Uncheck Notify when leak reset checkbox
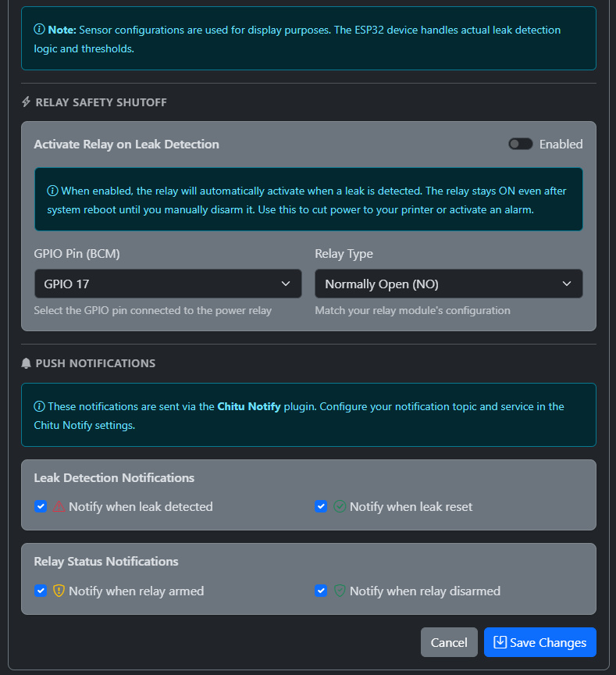The image size is (616, 675). (x=321, y=506)
